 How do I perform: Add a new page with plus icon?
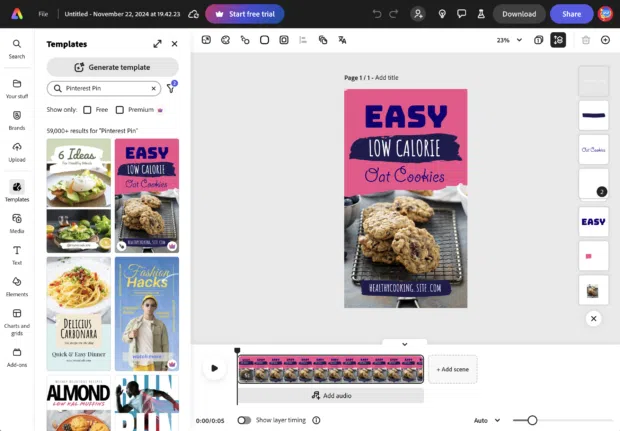[x=605, y=40]
